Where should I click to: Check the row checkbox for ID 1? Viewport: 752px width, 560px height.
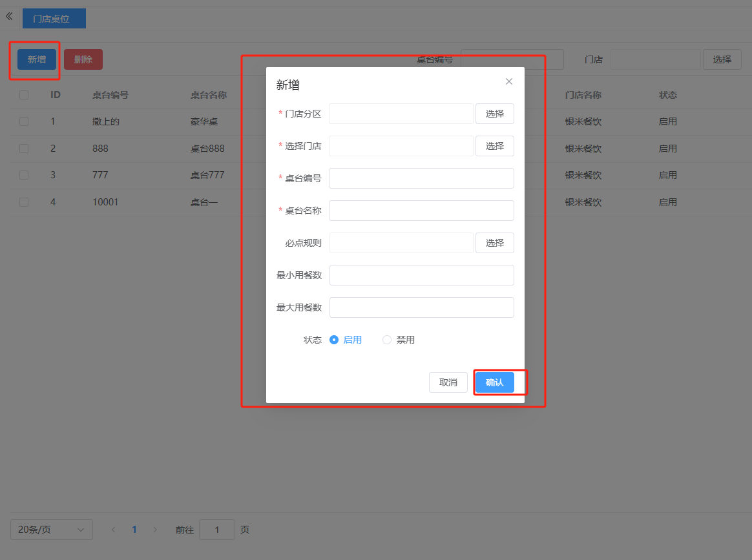point(24,121)
